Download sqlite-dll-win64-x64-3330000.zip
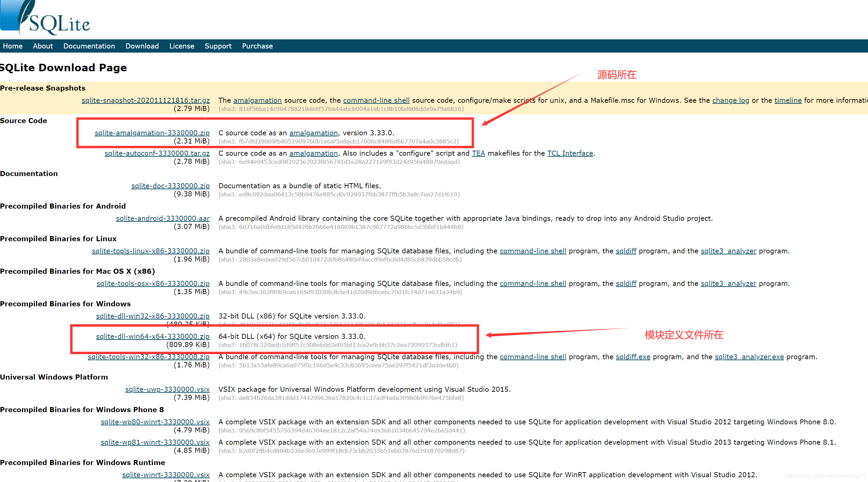 (153, 336)
